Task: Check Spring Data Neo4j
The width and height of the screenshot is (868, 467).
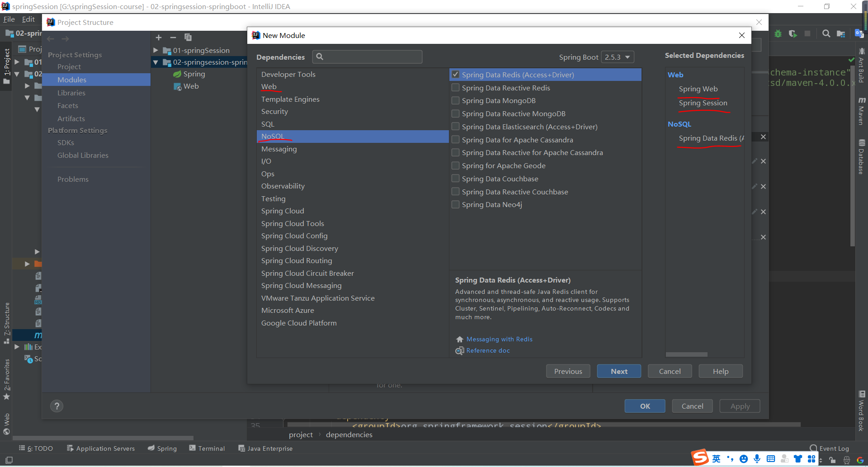Action: (x=455, y=204)
